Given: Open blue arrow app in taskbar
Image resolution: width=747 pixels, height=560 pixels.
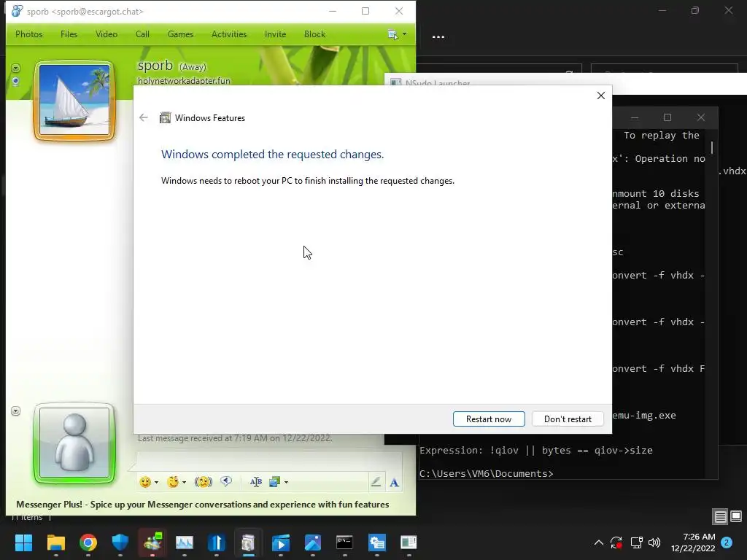Looking at the screenshot, I should (216, 542).
